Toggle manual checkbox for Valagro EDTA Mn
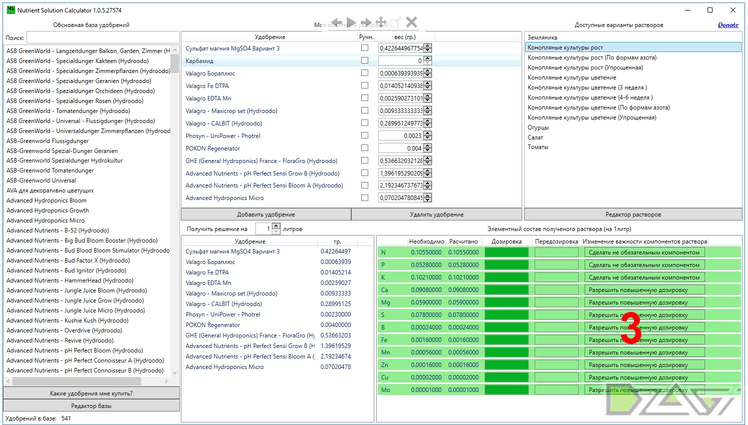The width and height of the screenshot is (748, 425). [x=364, y=98]
